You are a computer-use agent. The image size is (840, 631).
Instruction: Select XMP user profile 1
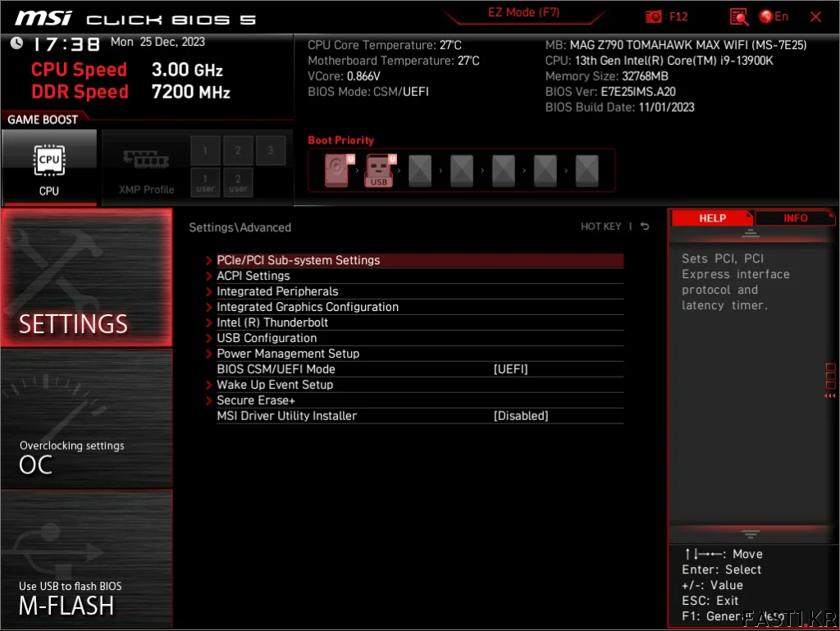(x=205, y=183)
